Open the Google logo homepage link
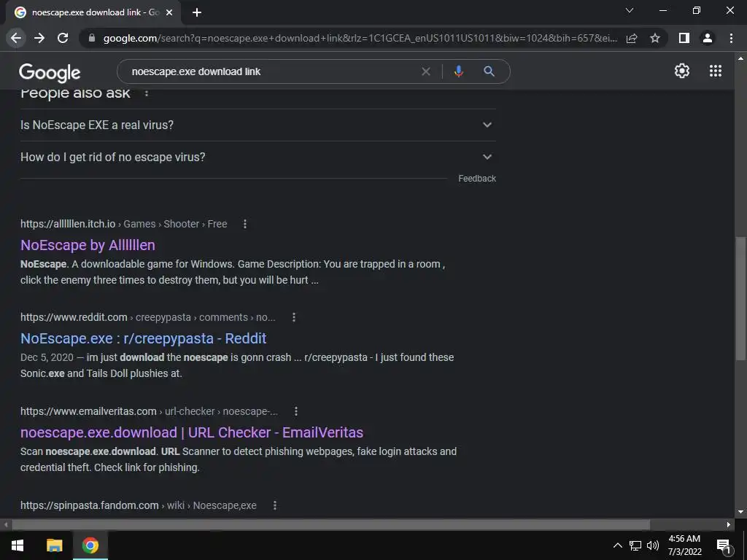 [50, 72]
